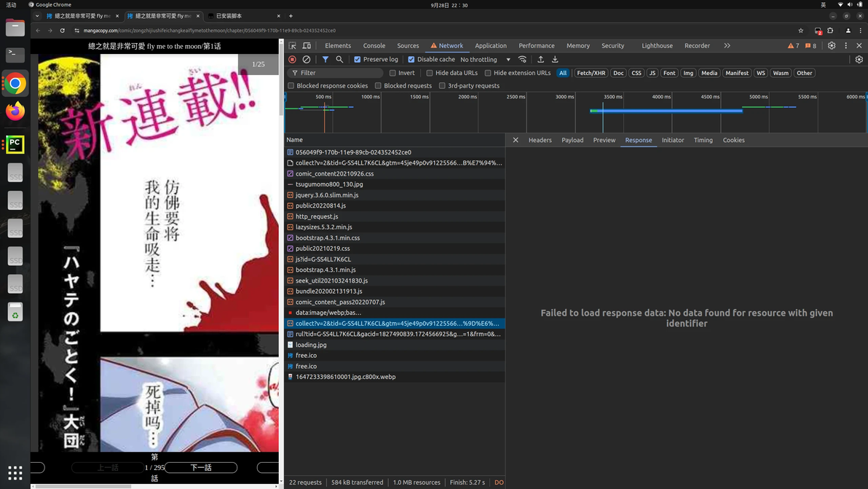The width and height of the screenshot is (868, 489).
Task: Clear the network log
Action: click(306, 59)
